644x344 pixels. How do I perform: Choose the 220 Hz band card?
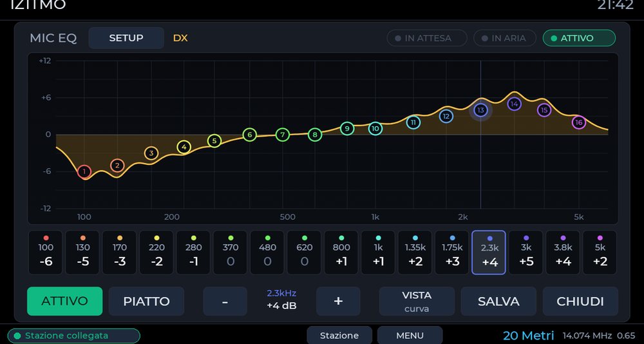(x=156, y=253)
